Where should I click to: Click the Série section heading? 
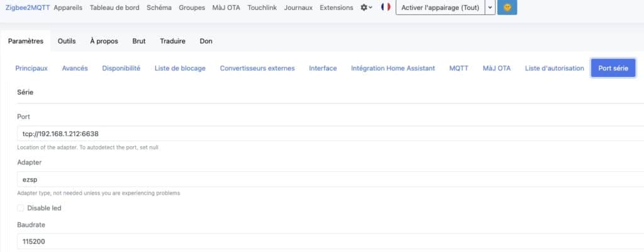(x=25, y=92)
